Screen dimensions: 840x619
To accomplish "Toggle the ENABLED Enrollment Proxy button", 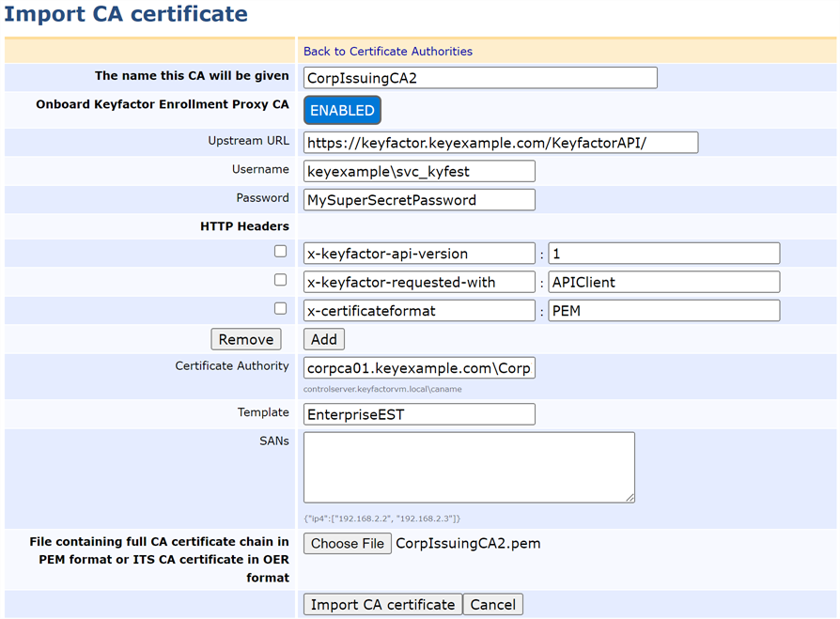I will [x=342, y=111].
